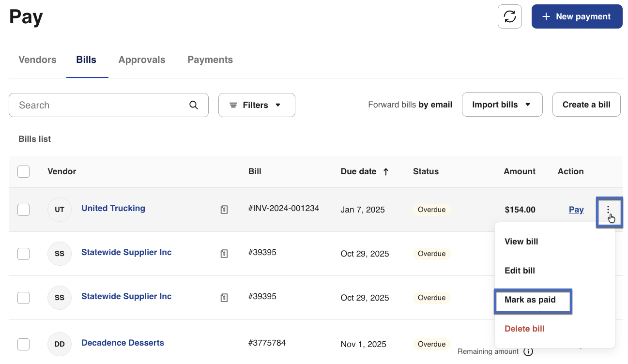Viewport: 628px width, 364px height.
Task: Open the Vendors tab
Action: [x=37, y=60]
